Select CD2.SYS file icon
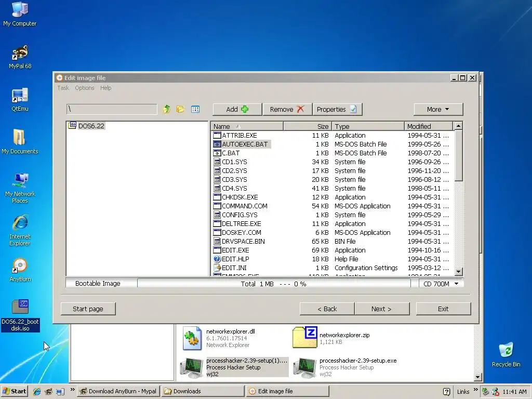The width and height of the screenshot is (532, 399). (217, 170)
